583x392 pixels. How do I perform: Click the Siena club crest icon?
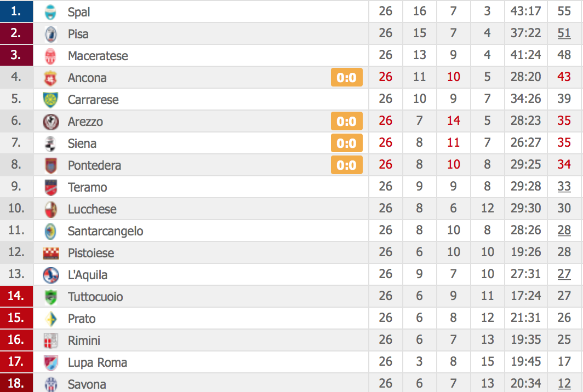[x=51, y=143]
